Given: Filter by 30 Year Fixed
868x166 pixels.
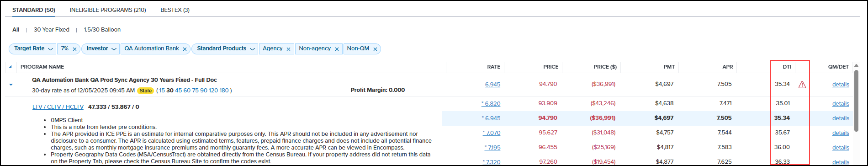Looking at the screenshot, I should [x=52, y=30].
